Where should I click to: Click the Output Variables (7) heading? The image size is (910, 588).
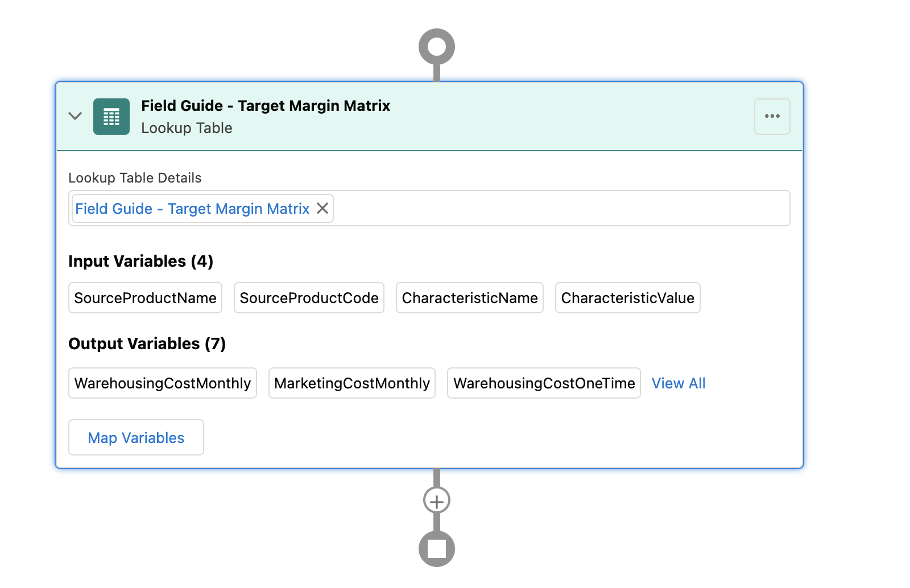(147, 343)
